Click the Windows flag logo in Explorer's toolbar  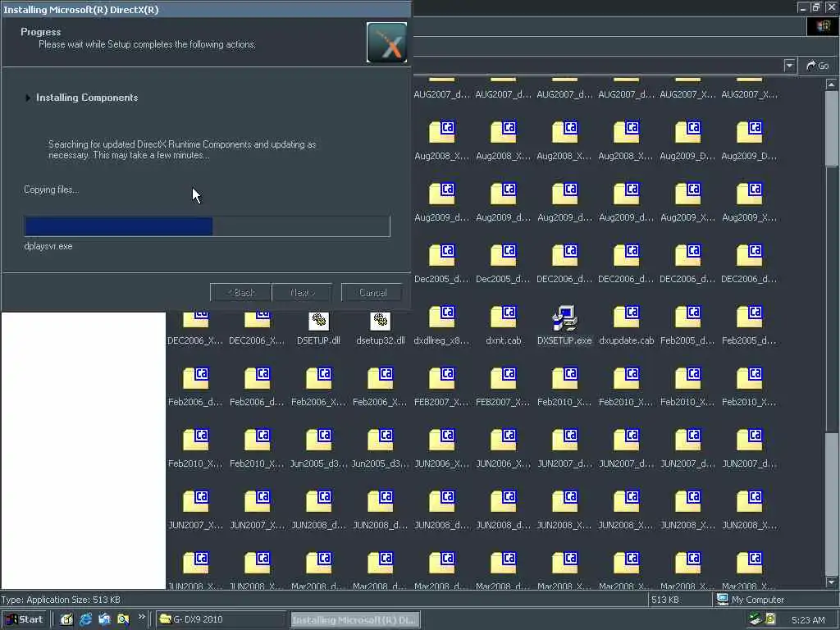pos(823,26)
